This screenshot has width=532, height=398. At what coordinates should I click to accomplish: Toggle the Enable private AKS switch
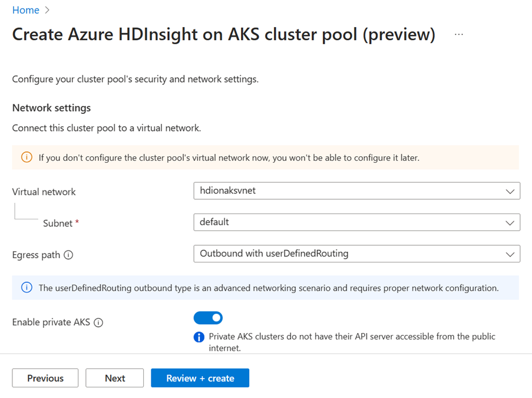pos(208,318)
